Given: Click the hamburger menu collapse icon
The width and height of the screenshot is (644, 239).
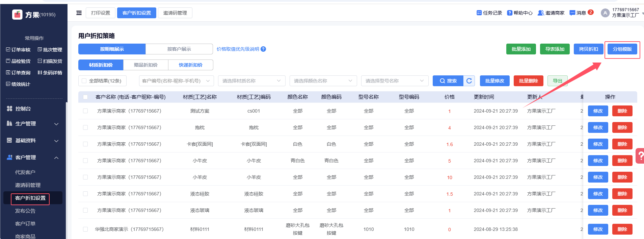Looking at the screenshot, I should 79,13.
